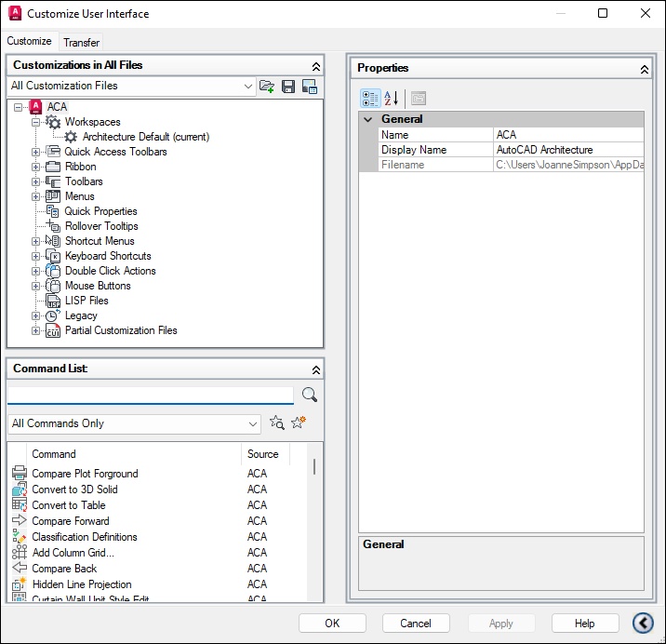666x644 pixels.
Task: Select Classification Definitions command
Action: click(x=85, y=537)
